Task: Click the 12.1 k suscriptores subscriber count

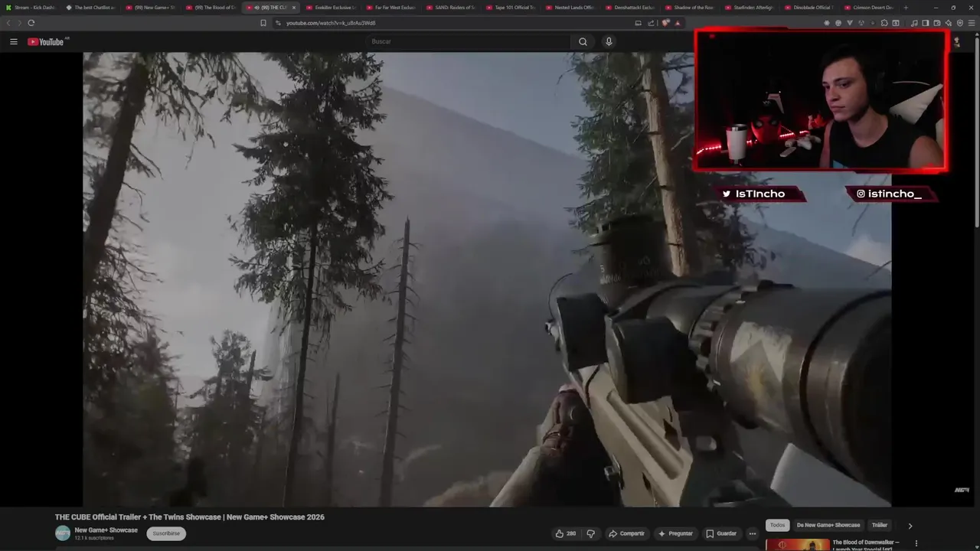Action: [x=94, y=538]
